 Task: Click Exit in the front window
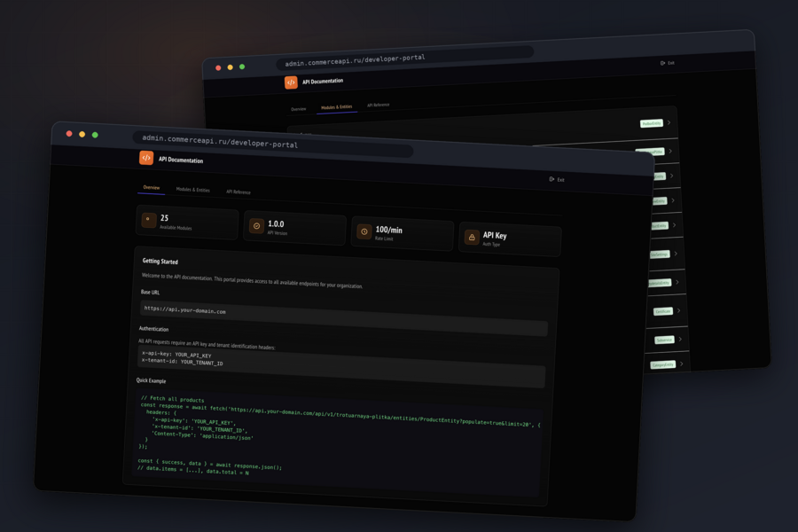557,179
